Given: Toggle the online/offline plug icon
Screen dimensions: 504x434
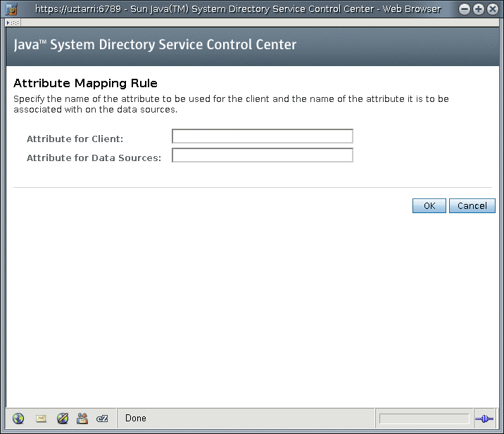Looking at the screenshot, I should click(484, 419).
